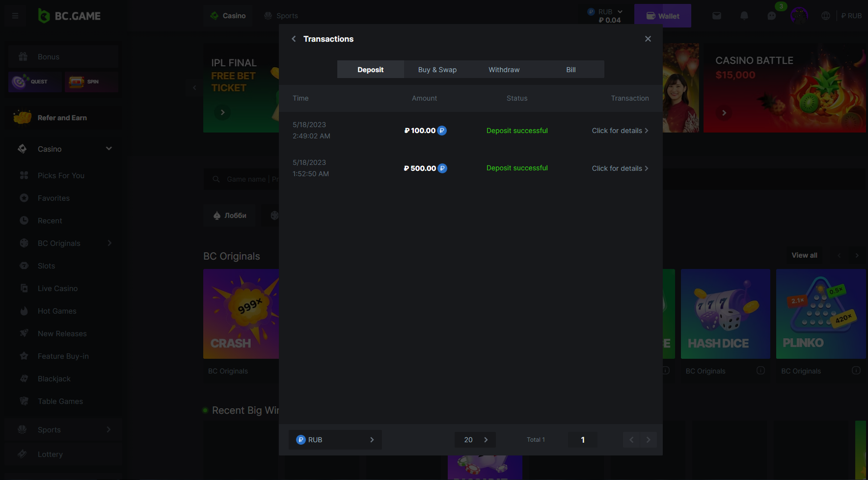
Task: Select the Bill tab
Action: pos(571,70)
